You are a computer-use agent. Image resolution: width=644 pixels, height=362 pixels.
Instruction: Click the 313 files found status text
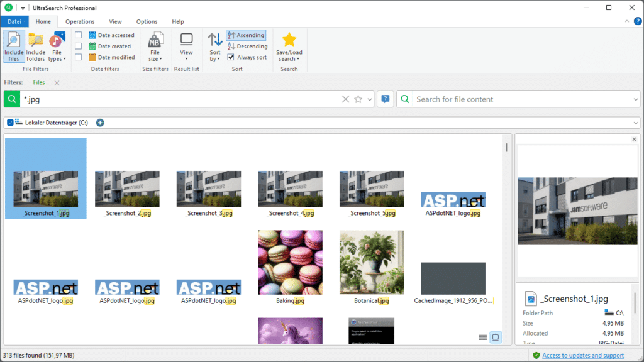click(x=38, y=356)
